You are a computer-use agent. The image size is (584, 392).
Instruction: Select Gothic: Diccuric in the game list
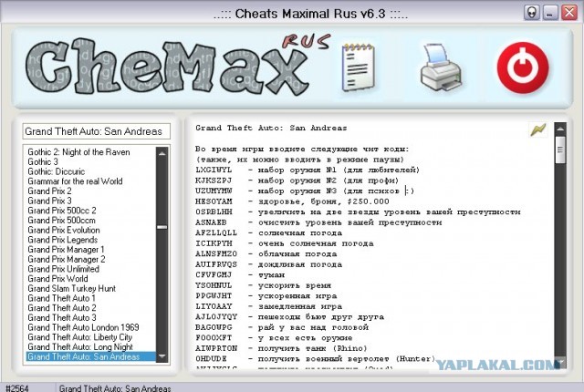[x=57, y=171]
